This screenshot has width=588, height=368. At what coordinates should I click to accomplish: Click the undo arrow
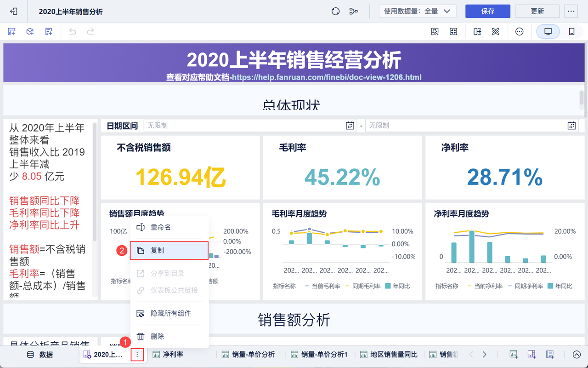[x=73, y=32]
